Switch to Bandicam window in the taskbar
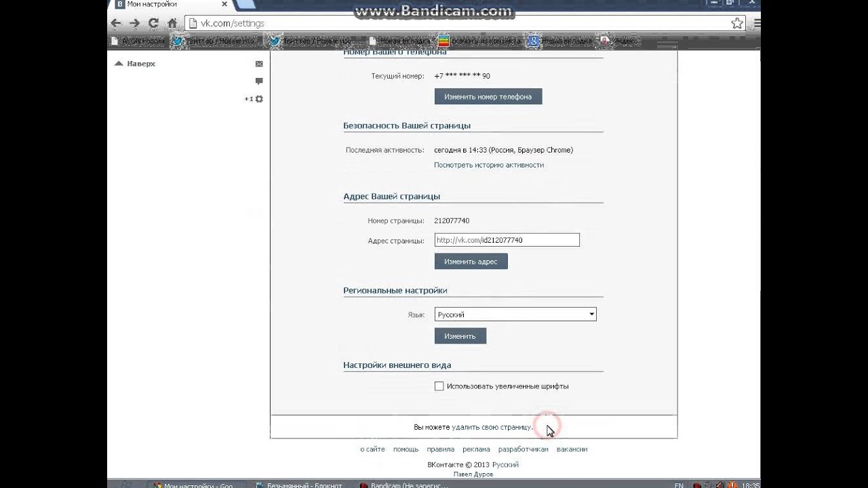868x488 pixels. pyautogui.click(x=405, y=484)
